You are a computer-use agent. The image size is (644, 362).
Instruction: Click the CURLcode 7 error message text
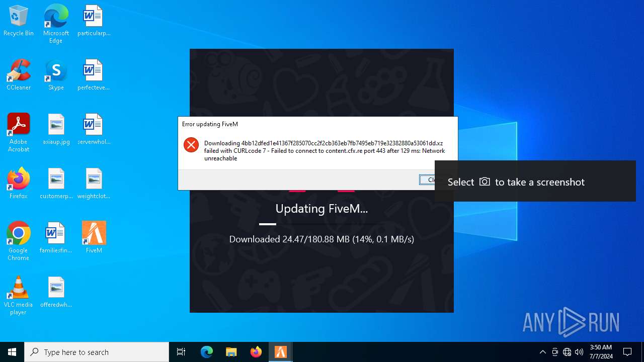[x=325, y=151]
